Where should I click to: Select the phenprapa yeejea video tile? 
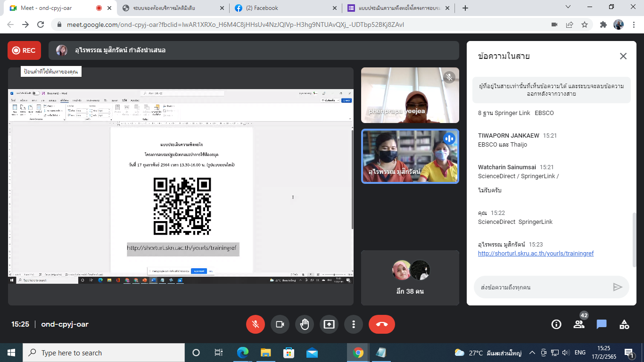(x=410, y=95)
